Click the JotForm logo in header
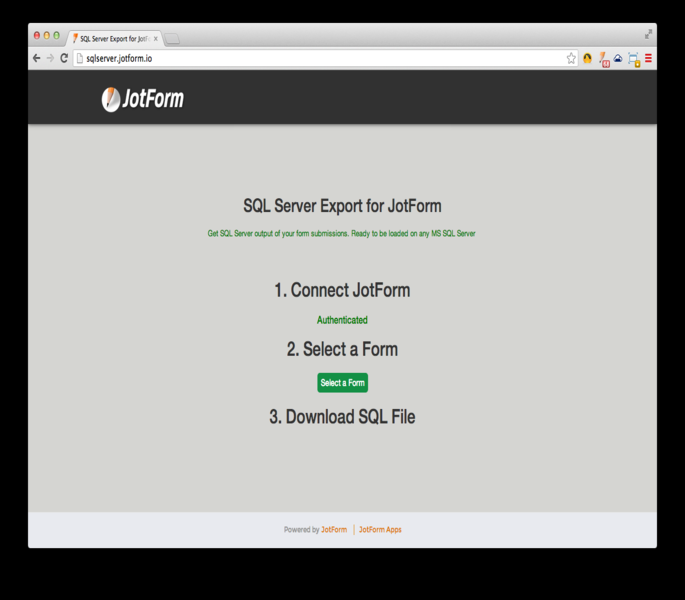 coord(142,99)
